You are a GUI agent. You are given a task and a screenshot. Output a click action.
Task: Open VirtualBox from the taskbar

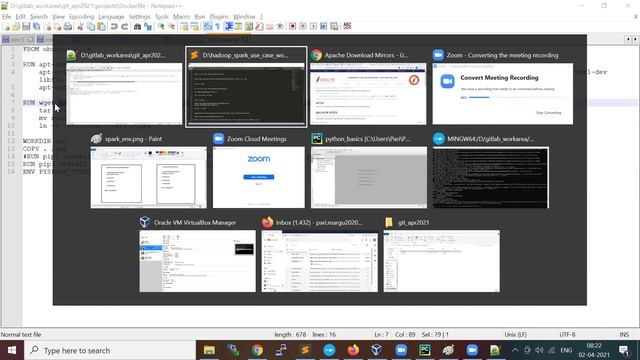click(x=377, y=350)
